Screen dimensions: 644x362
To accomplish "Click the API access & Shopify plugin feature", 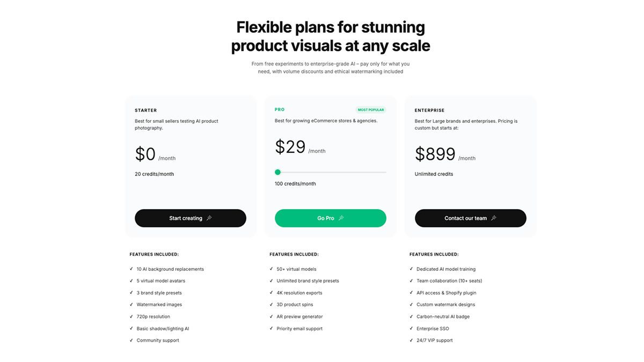I will [446, 293].
